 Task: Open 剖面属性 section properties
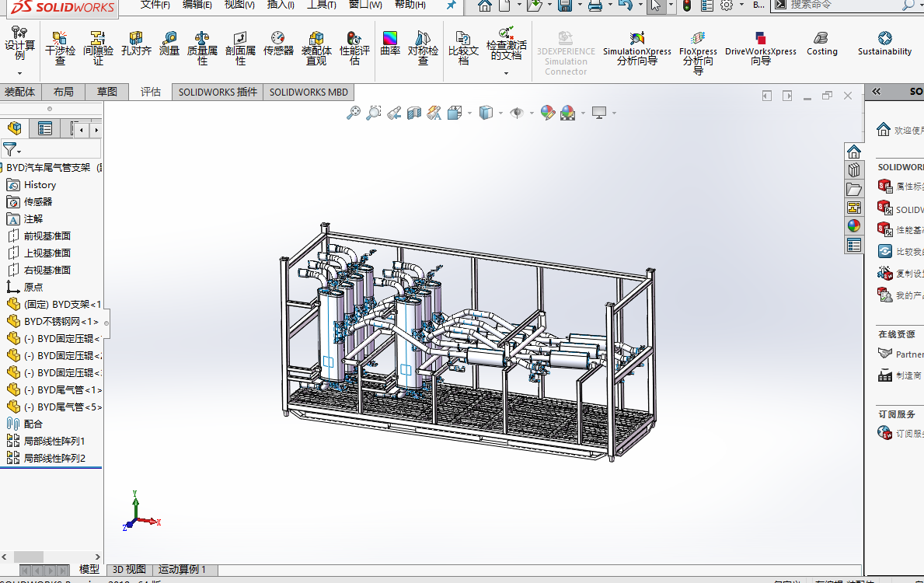[240, 47]
